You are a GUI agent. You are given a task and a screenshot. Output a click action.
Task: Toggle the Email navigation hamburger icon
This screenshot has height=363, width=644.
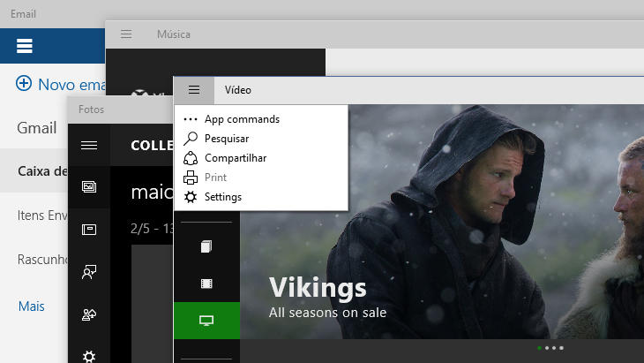25,46
